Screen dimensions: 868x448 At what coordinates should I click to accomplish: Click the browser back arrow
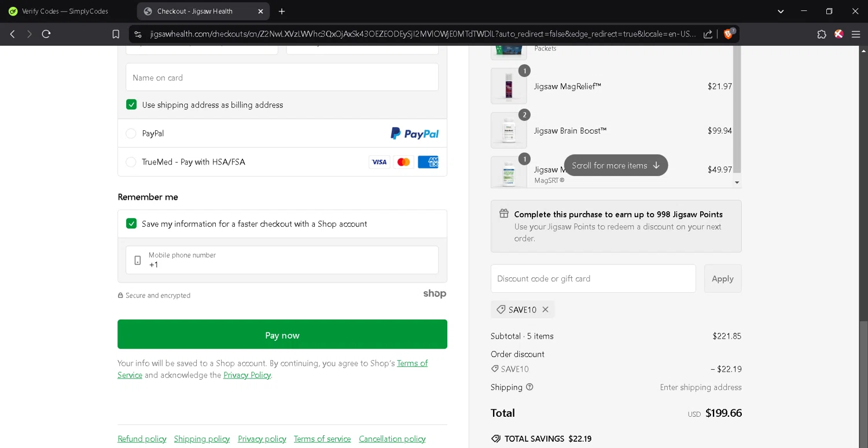[x=12, y=34]
